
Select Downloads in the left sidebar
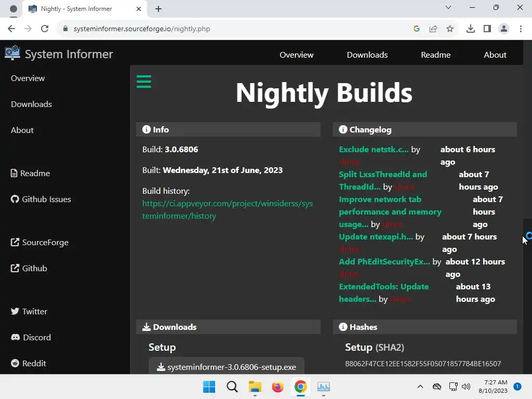click(31, 104)
